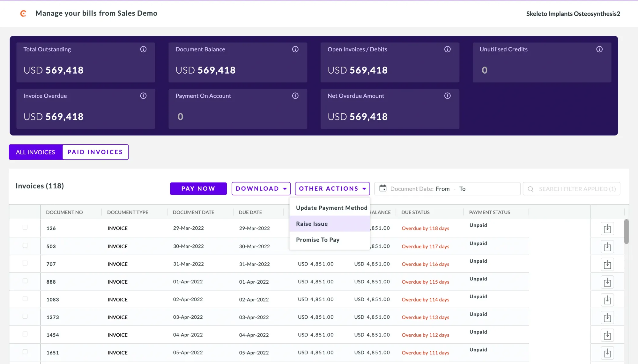Select Raise Issue from the actions menu
This screenshot has width=638, height=364.
tap(311, 223)
